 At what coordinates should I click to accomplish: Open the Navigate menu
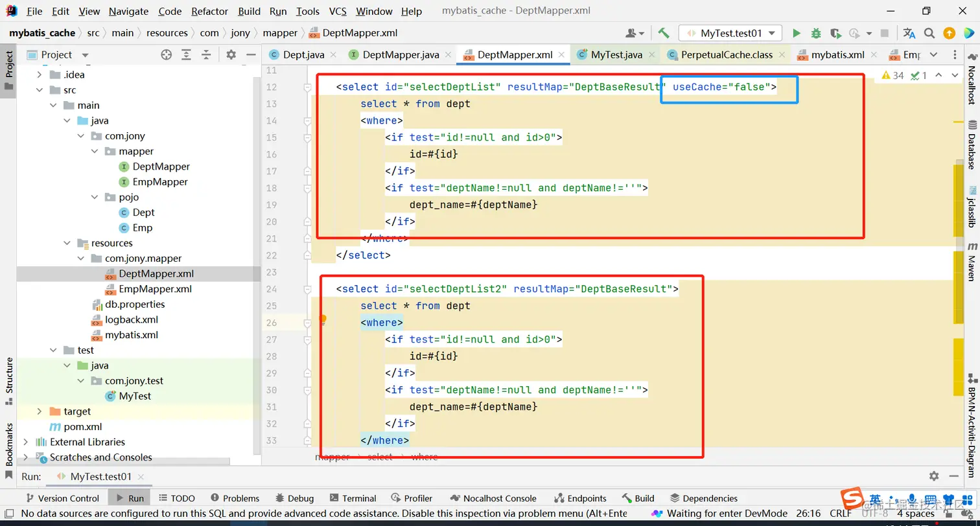(x=129, y=11)
